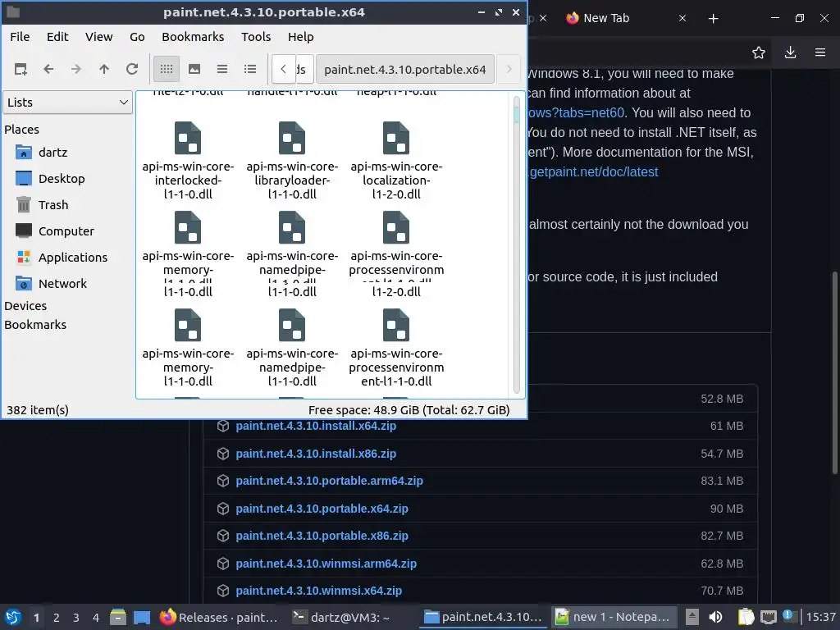
Task: Download paint.net.4.3.10.portable.x64.zip
Action: point(322,509)
